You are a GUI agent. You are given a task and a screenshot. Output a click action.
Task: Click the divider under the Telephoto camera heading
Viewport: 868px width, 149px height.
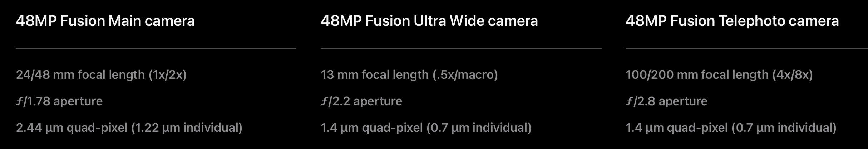click(746, 48)
